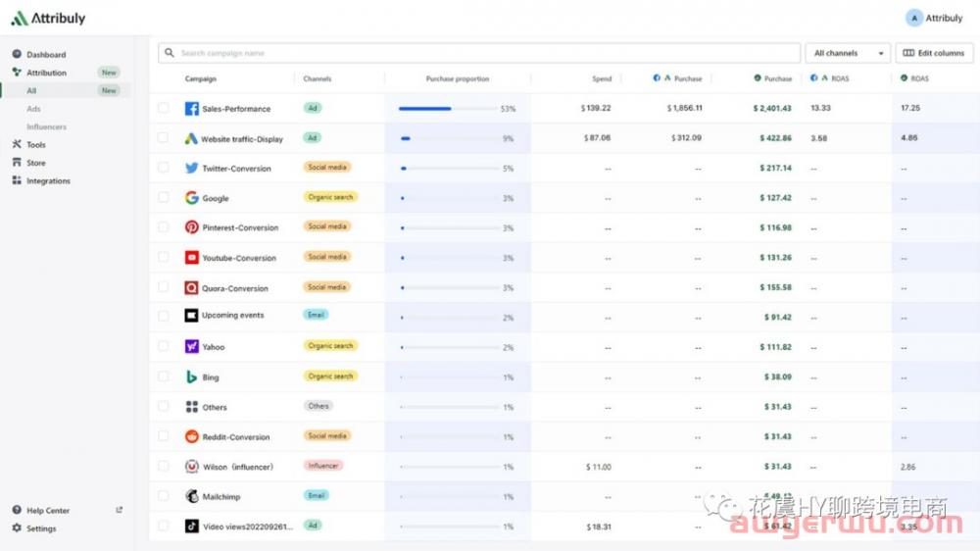Go to the Ads submenu

pos(33,109)
